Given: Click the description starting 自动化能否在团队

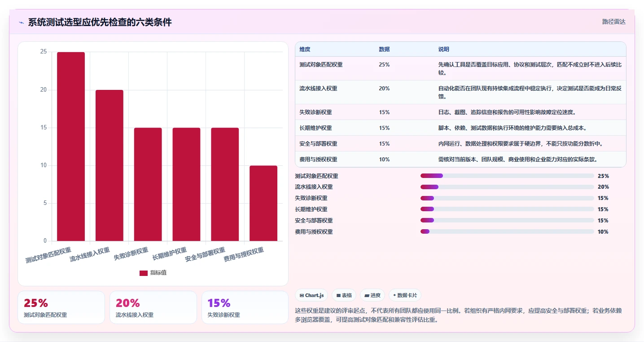Looking at the screenshot, I should click(530, 92).
